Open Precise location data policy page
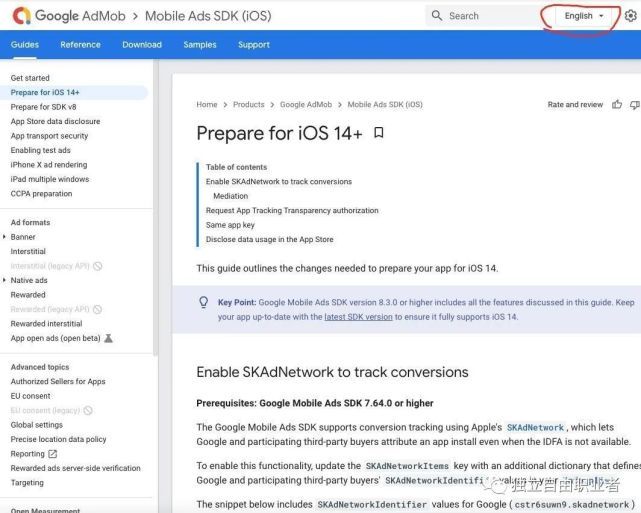Image resolution: width=641 pixels, height=513 pixels. pyautogui.click(x=58, y=439)
